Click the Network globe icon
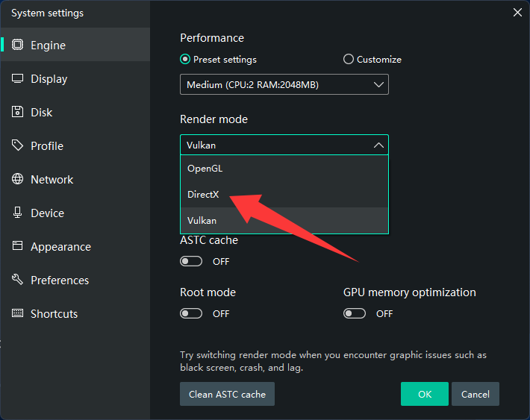Image resolution: width=530 pixels, height=420 pixels. (18, 179)
